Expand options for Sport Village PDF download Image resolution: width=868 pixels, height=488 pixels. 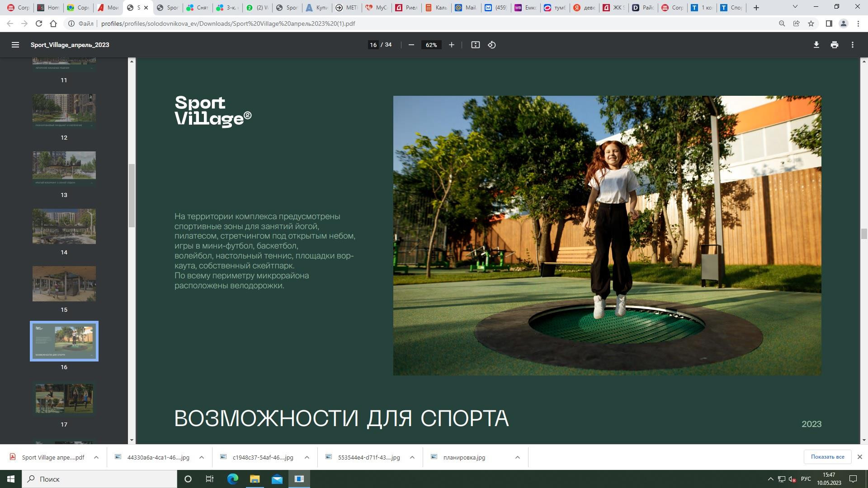point(96,457)
